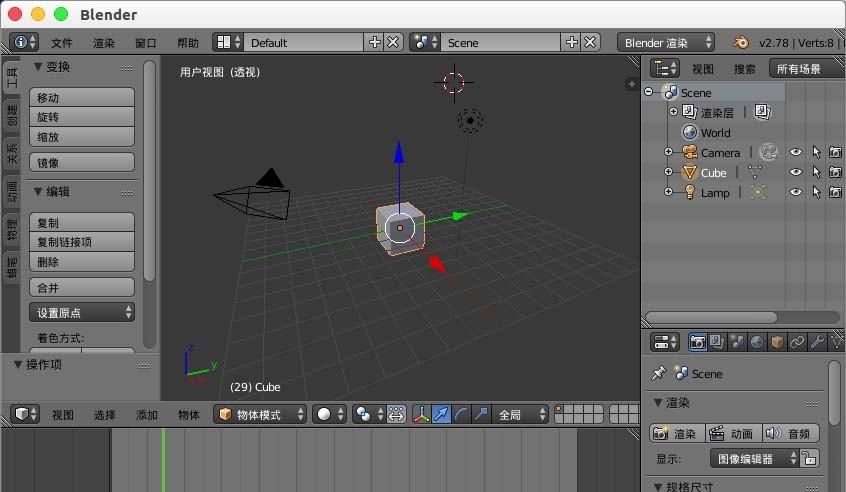The image size is (846, 492).
Task: Open the 搜索 menu in outliner header
Action: [x=745, y=69]
